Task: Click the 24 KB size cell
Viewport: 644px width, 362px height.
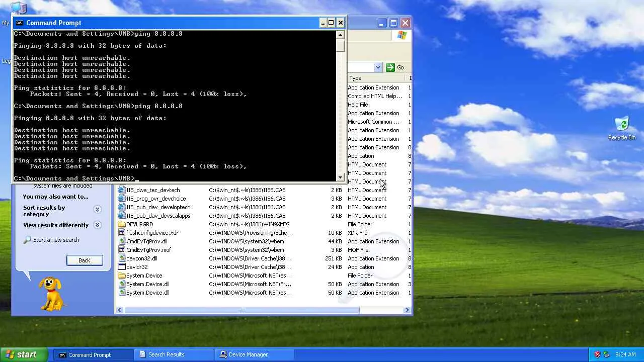Action: tap(335, 267)
